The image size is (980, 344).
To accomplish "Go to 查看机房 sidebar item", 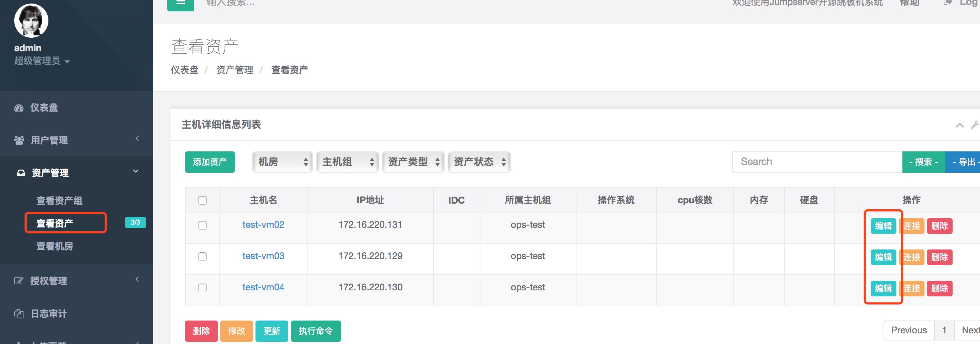I will click(55, 246).
